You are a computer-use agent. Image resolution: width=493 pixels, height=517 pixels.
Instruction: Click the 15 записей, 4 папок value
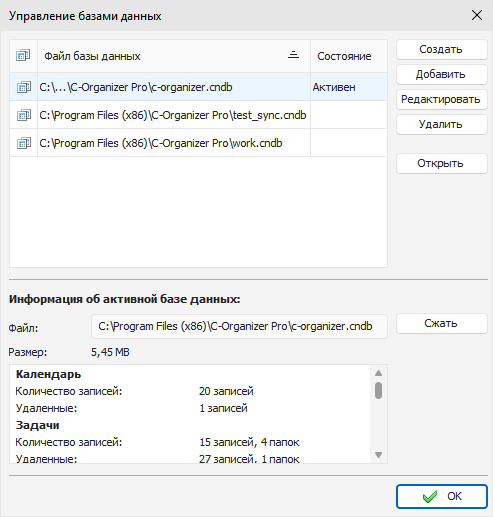pyautogui.click(x=249, y=442)
